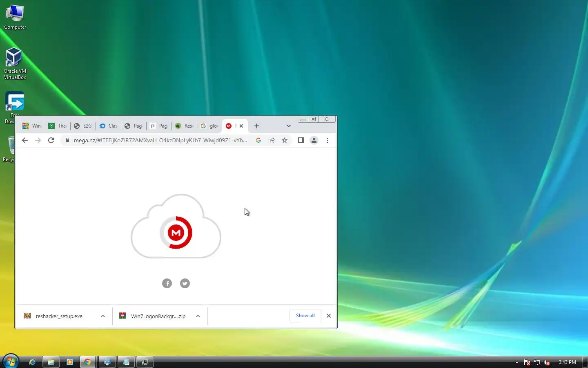Switch to the 'Pag' tab with P icon
Image resolution: width=588 pixels, height=368 pixels.
[x=159, y=126]
